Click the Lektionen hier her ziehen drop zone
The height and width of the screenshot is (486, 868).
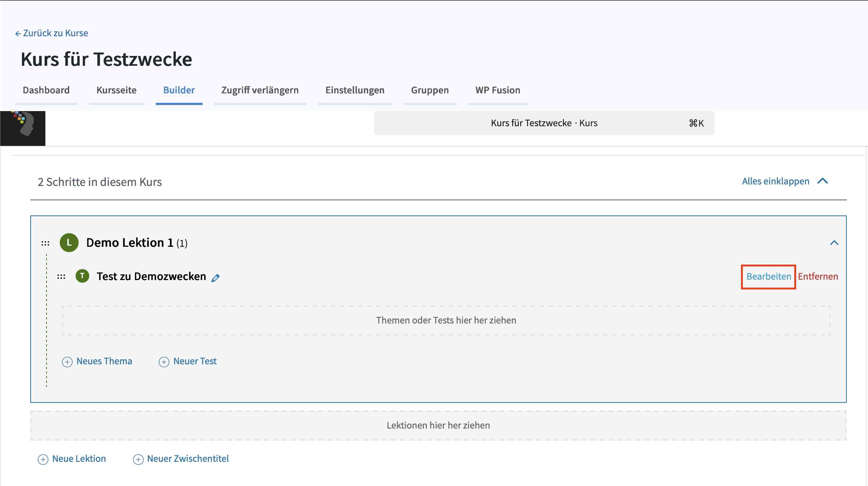[x=439, y=426]
